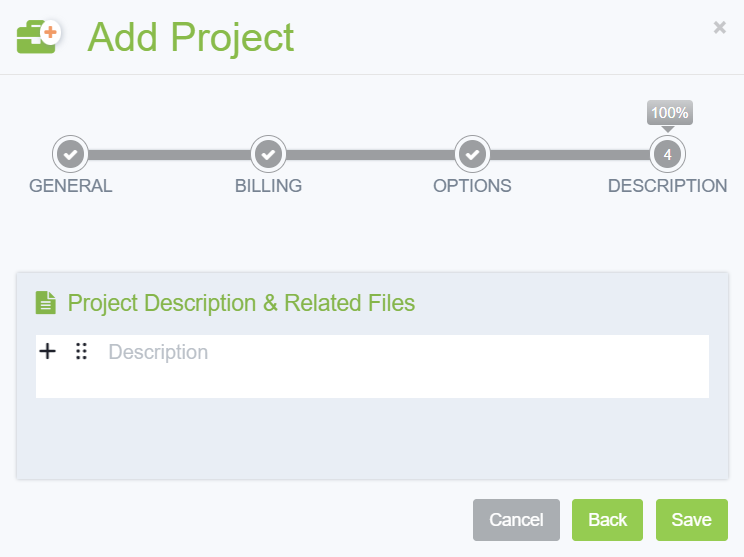Click the six-dot drag handle icon
Image resolution: width=744 pixels, height=557 pixels.
point(82,351)
